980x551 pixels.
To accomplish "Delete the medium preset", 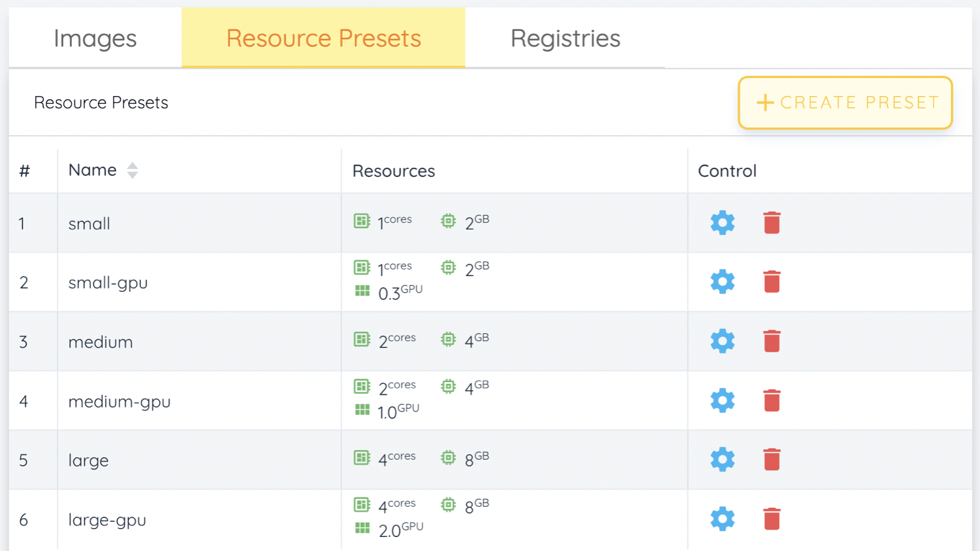I will coord(771,341).
